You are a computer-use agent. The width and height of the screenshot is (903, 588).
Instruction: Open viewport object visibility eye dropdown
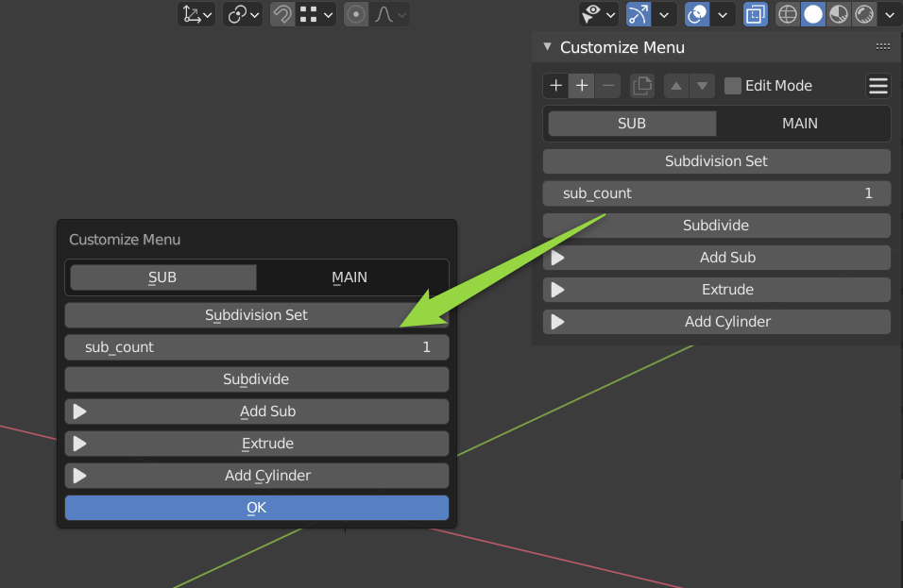click(598, 14)
